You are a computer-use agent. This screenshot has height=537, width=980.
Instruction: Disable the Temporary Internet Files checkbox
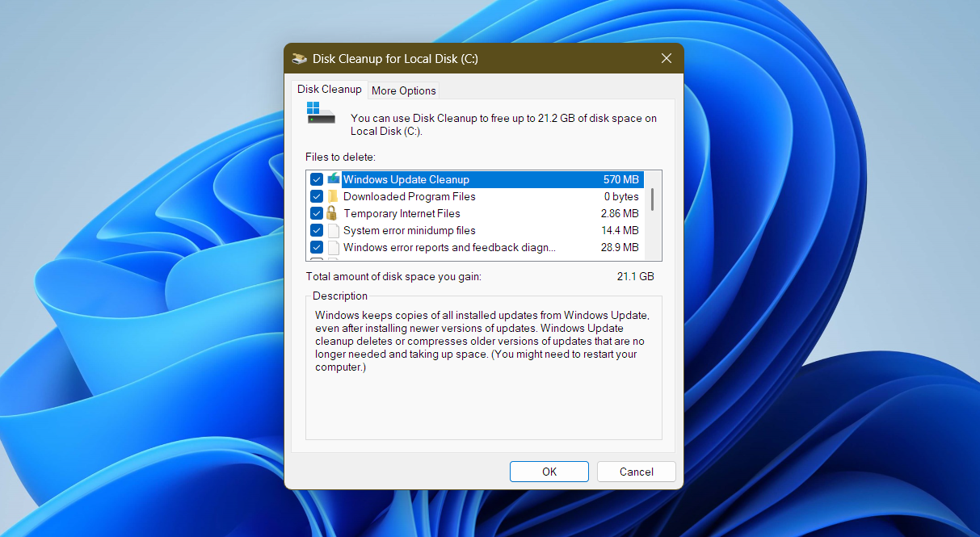click(x=317, y=212)
